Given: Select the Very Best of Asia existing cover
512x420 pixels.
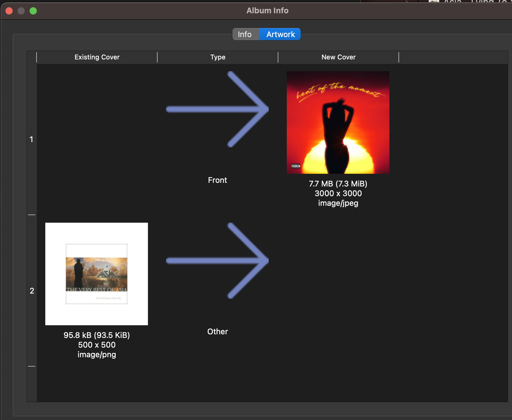Looking at the screenshot, I should [97, 274].
